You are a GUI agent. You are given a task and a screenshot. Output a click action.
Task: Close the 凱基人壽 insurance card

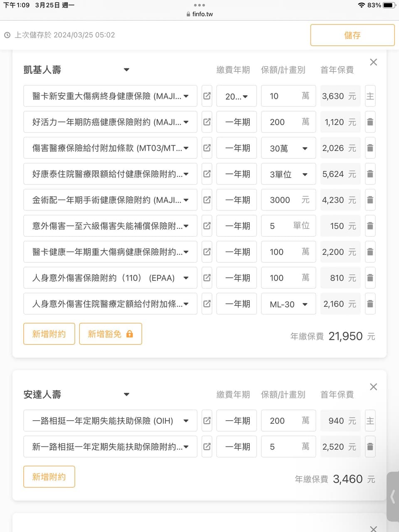tap(373, 62)
